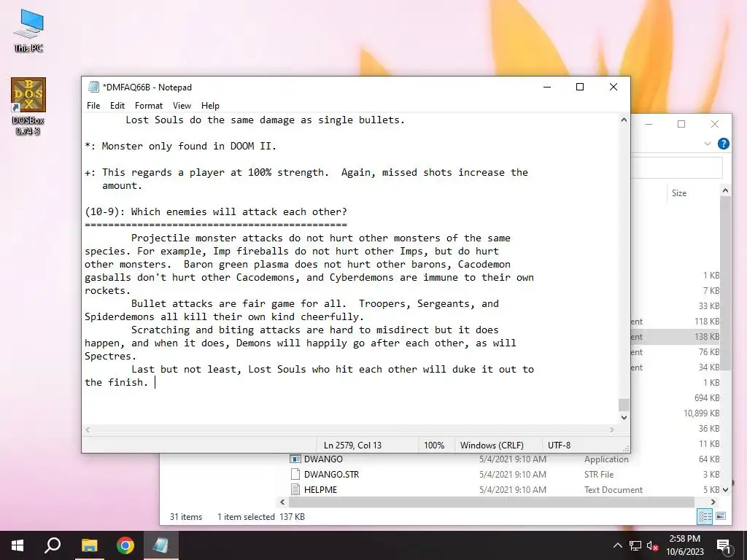Click heading '(10-9): Which enemies will attack each other?'
Screen dimensions: 747x560
tap(216, 211)
